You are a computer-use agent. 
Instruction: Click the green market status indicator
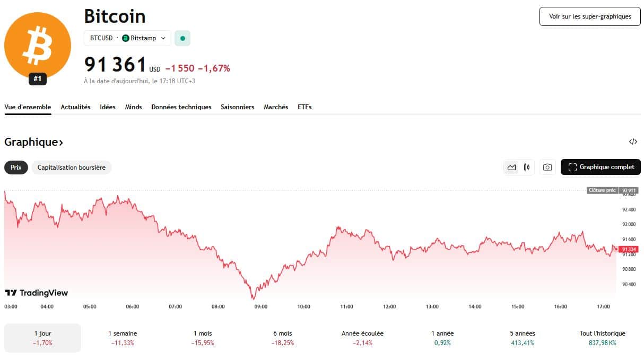coord(182,38)
